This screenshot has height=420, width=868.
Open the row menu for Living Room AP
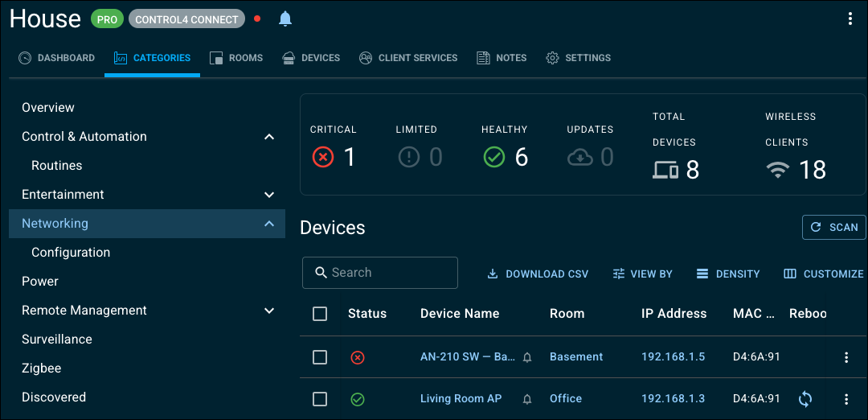point(845,399)
